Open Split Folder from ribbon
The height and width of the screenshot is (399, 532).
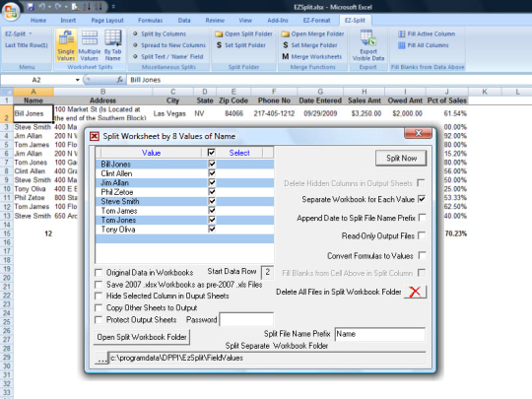[x=244, y=33]
